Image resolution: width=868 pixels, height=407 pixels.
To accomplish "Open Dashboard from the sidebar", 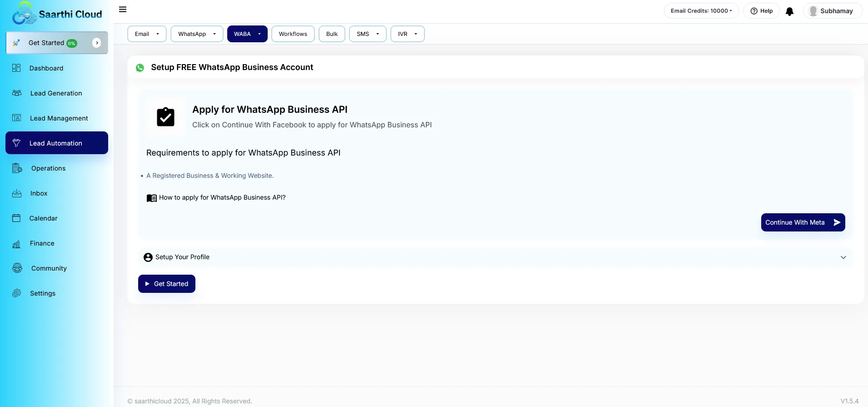I will click(46, 68).
